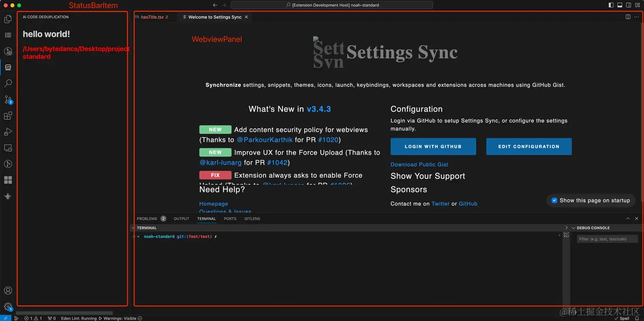Select the TERMINAL panel tab
Screen dimensions: 644x321
206,219
